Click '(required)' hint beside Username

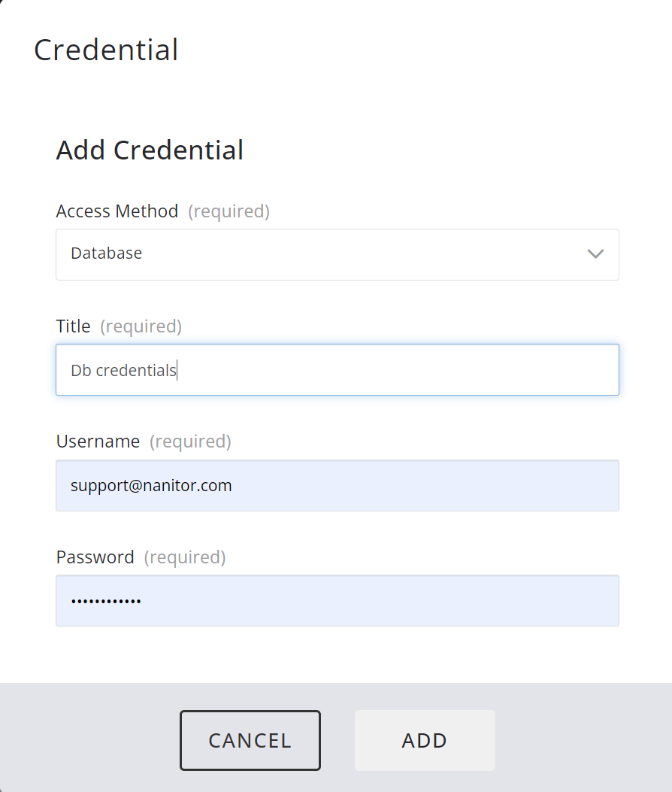(190, 442)
